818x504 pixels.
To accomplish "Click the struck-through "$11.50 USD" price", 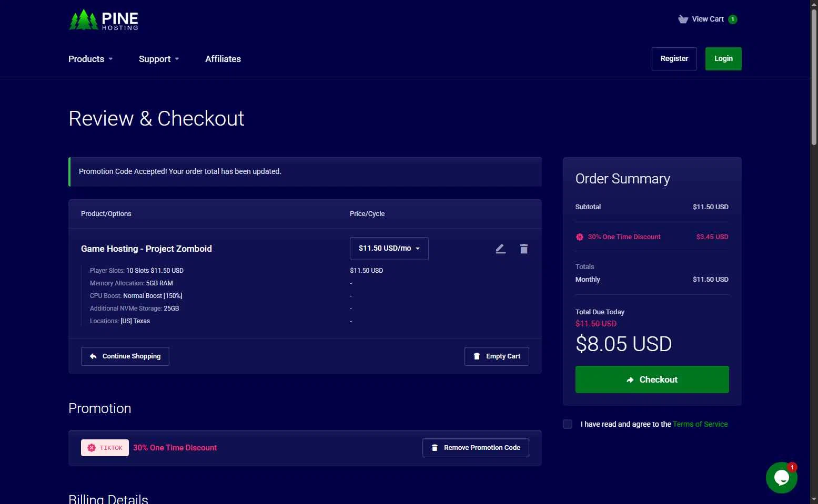I will [596, 324].
